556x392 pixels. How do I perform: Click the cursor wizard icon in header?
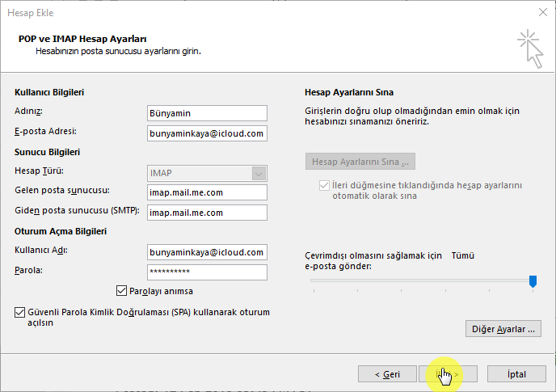pos(530,48)
